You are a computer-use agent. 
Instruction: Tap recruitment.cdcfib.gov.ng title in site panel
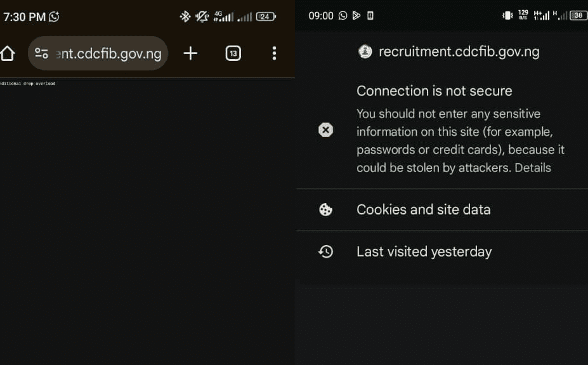459,52
